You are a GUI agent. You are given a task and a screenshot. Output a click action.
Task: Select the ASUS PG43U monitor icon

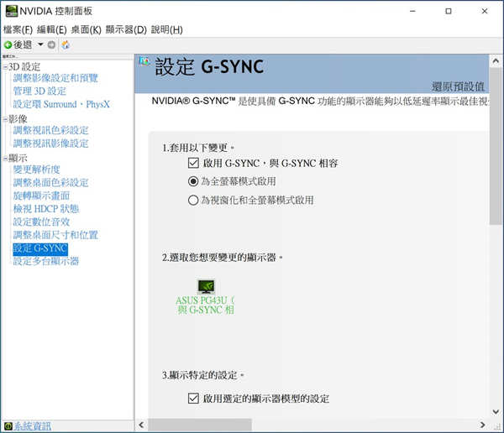(206, 286)
